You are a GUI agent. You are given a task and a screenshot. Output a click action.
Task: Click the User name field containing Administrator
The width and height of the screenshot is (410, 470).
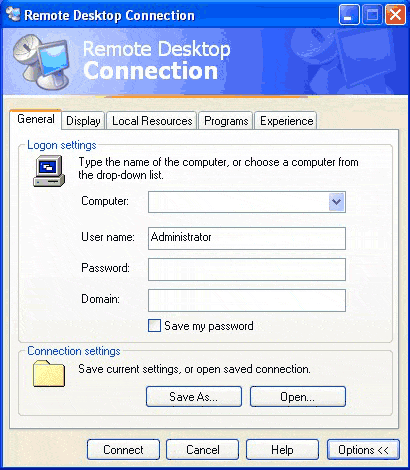point(247,238)
